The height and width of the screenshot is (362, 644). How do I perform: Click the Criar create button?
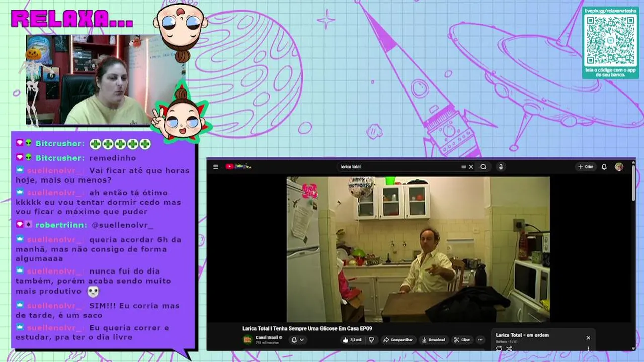pyautogui.click(x=585, y=167)
